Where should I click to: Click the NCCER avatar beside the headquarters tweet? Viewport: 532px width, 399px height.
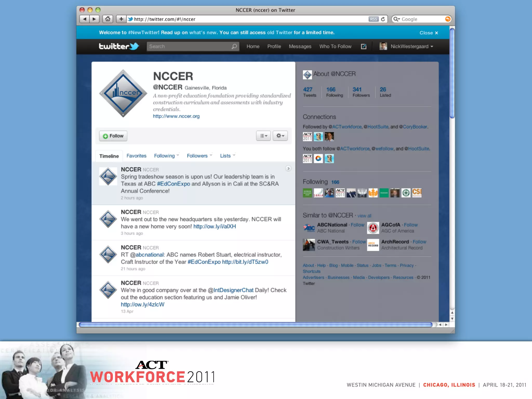point(108,219)
